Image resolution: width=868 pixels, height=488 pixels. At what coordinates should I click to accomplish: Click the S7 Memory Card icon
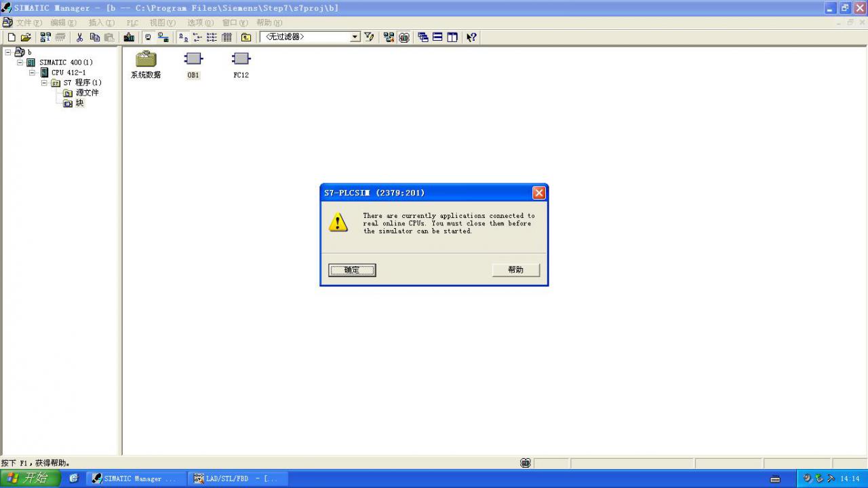(x=60, y=37)
